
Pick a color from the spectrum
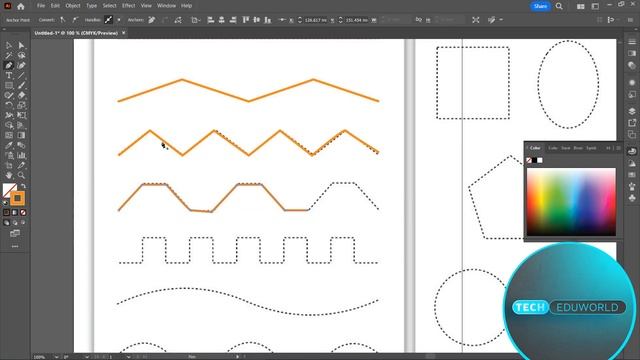pos(571,202)
